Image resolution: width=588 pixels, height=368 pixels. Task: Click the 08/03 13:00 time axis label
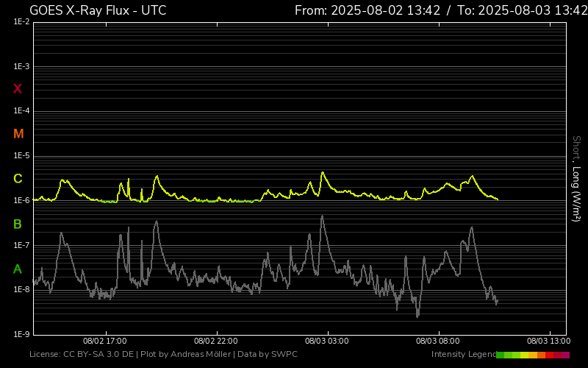click(548, 342)
